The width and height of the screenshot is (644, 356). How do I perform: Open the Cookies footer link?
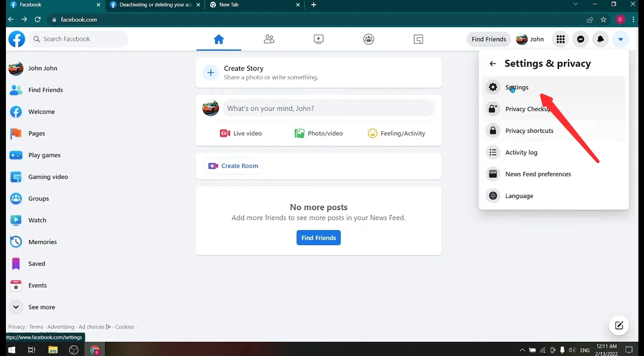(125, 327)
